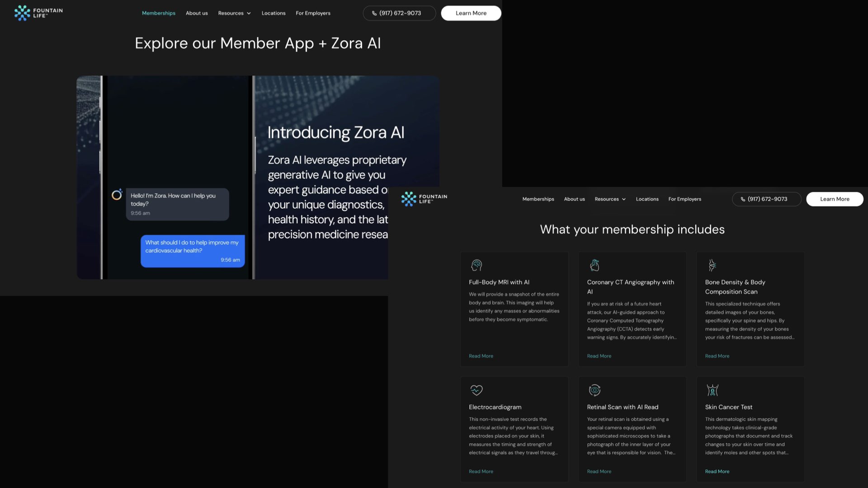Viewport: 868px width, 488px height.
Task: Open About us in the top-left window nav
Action: pos(197,13)
